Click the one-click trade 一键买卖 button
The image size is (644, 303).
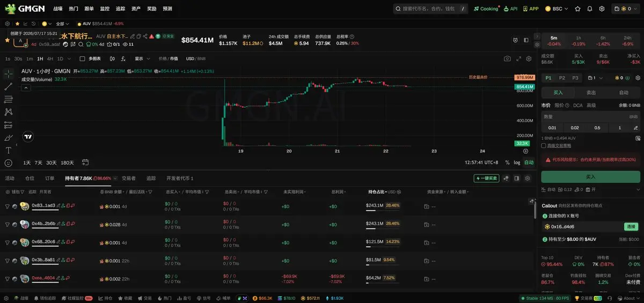pyautogui.click(x=486, y=178)
